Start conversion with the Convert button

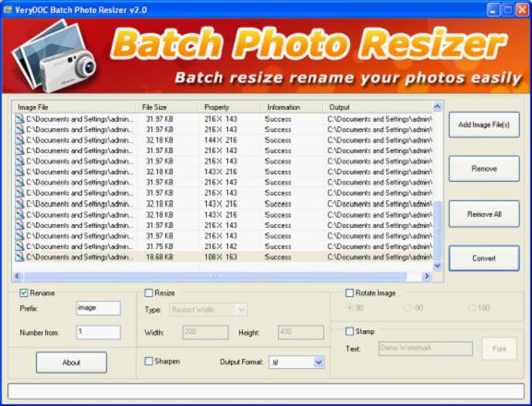(x=484, y=258)
